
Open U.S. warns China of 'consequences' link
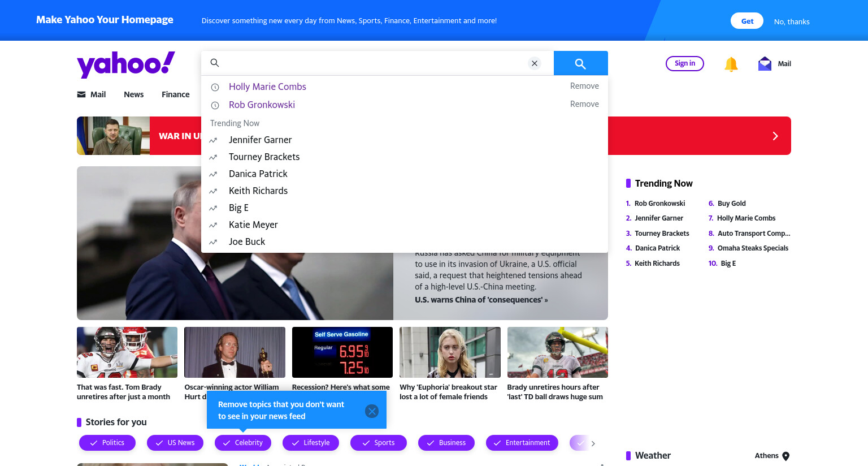(481, 300)
